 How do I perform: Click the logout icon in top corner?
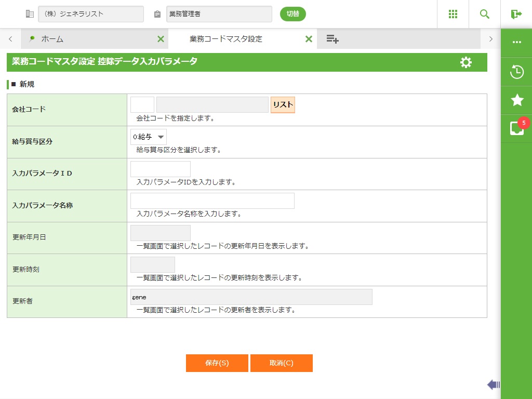pos(516,14)
